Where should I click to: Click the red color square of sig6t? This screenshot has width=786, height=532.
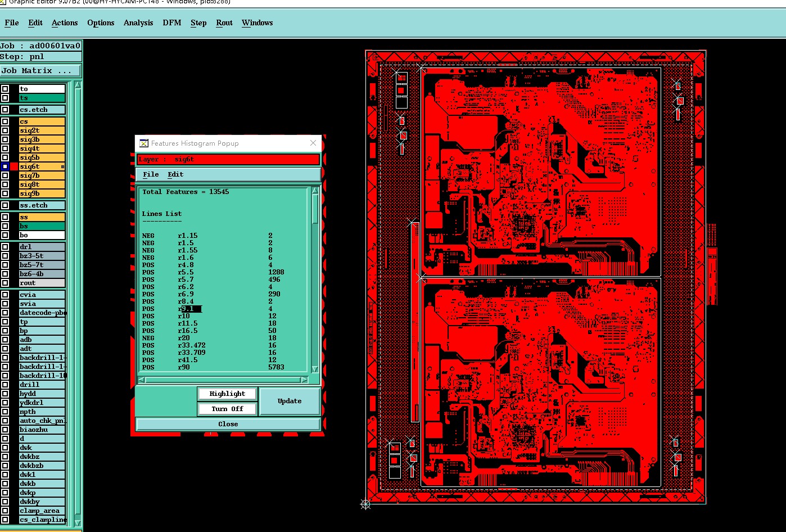[14, 166]
